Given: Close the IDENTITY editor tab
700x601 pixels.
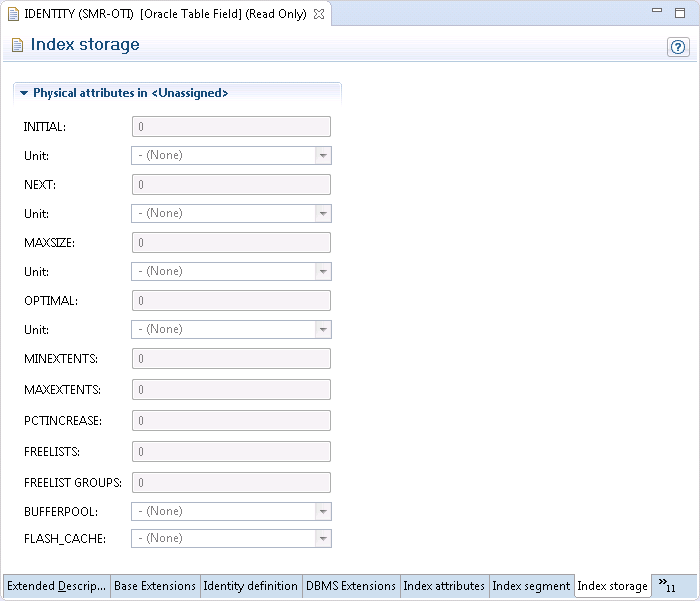Looking at the screenshot, I should click(319, 14).
